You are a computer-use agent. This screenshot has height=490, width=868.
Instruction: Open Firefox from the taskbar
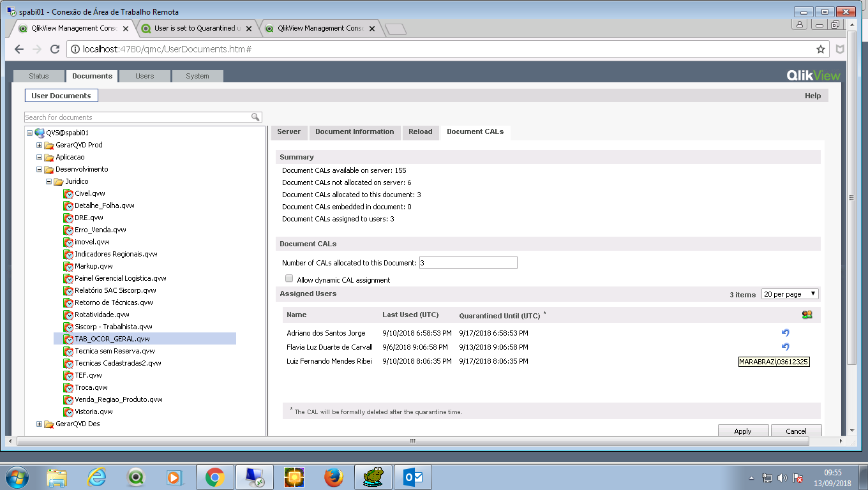point(333,477)
